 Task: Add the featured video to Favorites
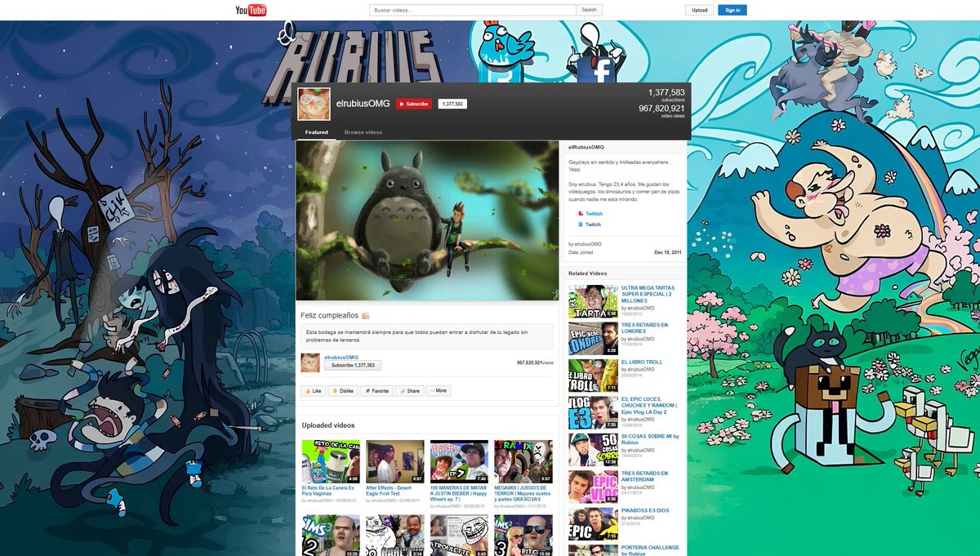[x=377, y=391]
